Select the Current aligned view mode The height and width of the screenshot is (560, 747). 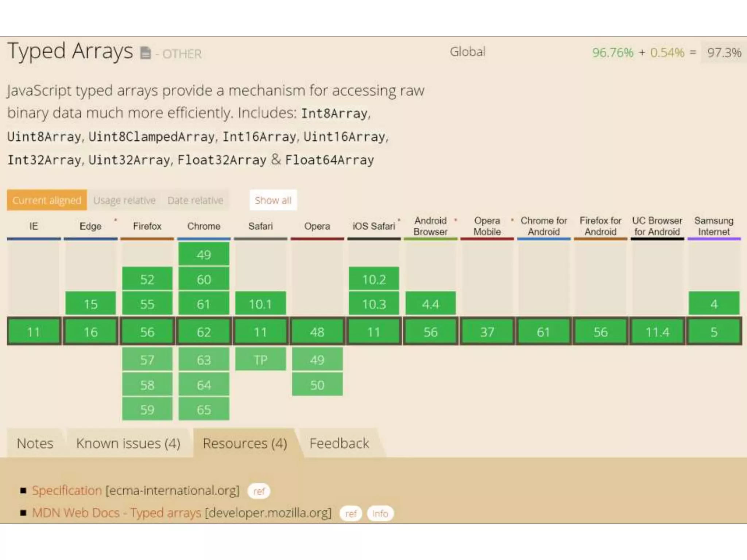(47, 200)
